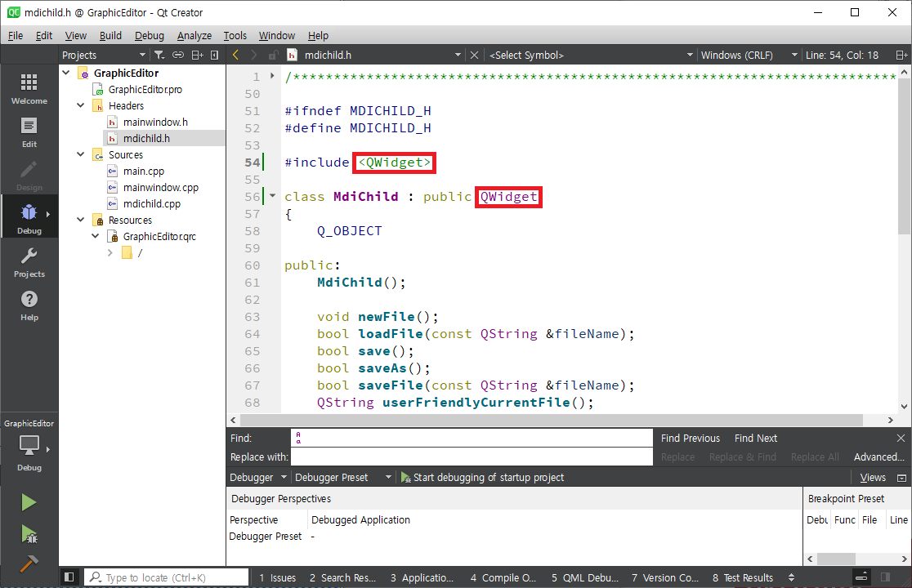Toggle synchronize with editor link icon
The width and height of the screenshot is (912, 588).
178,56
